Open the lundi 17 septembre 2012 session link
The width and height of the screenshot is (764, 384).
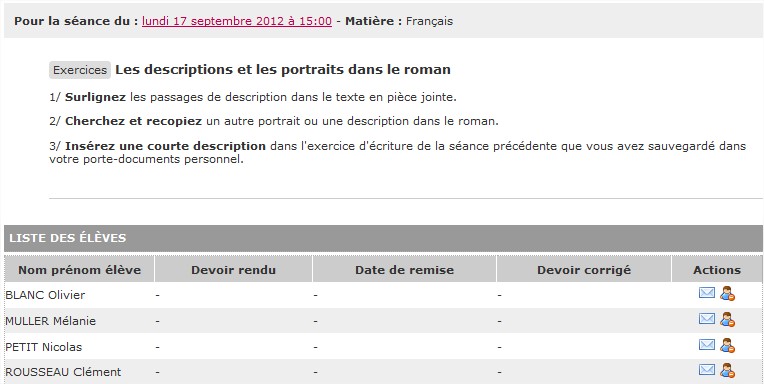pyautogui.click(x=237, y=21)
